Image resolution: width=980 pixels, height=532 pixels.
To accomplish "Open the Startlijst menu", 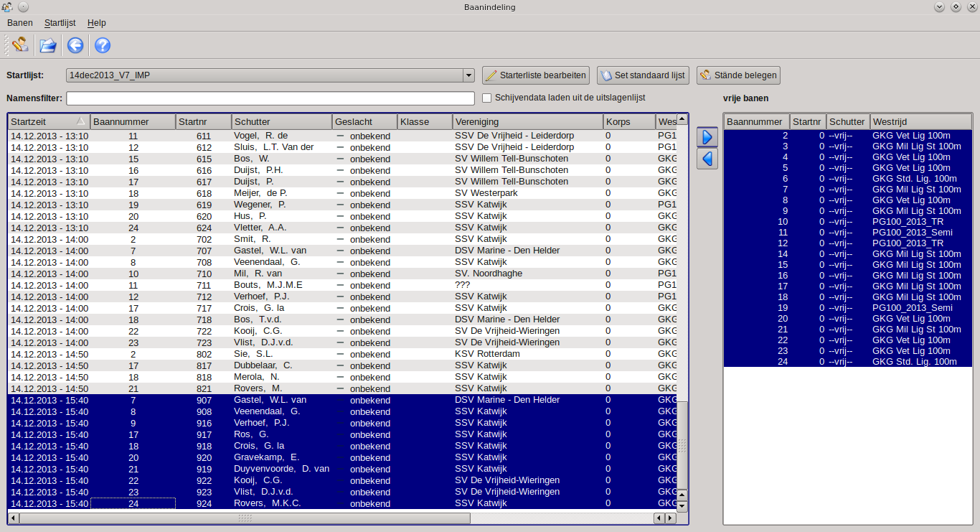I will click(x=60, y=23).
